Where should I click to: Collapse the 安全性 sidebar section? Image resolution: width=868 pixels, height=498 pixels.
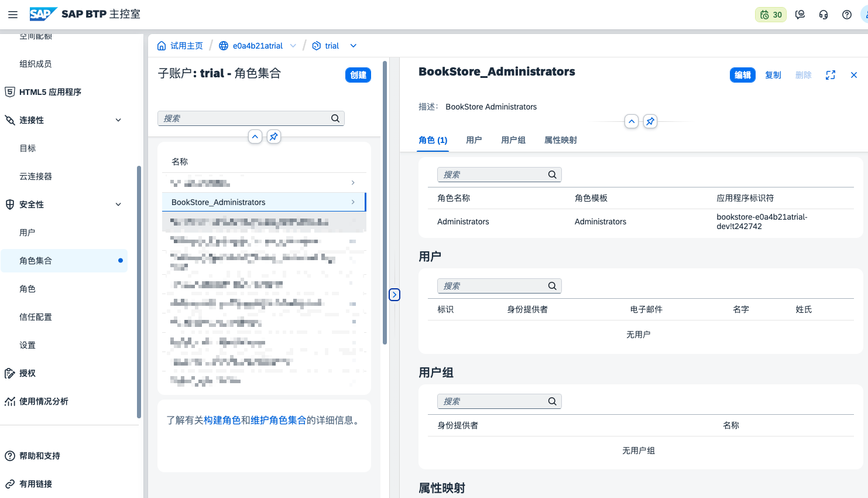point(118,204)
